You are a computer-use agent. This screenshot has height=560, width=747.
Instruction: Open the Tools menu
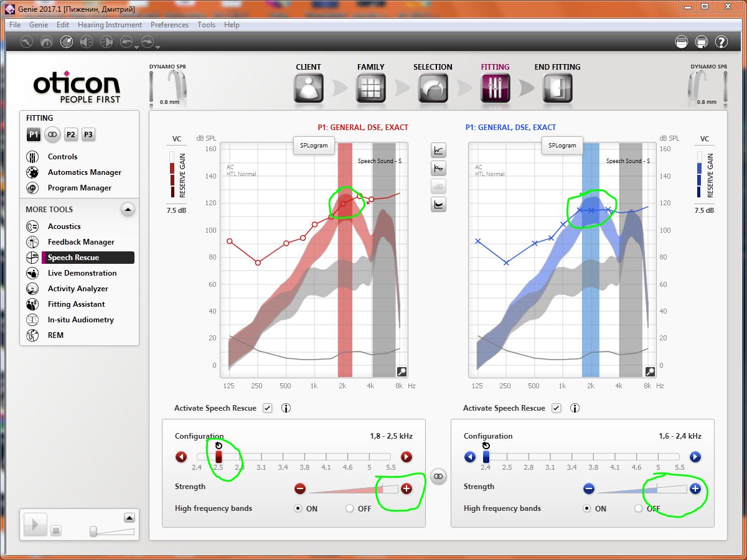click(206, 25)
